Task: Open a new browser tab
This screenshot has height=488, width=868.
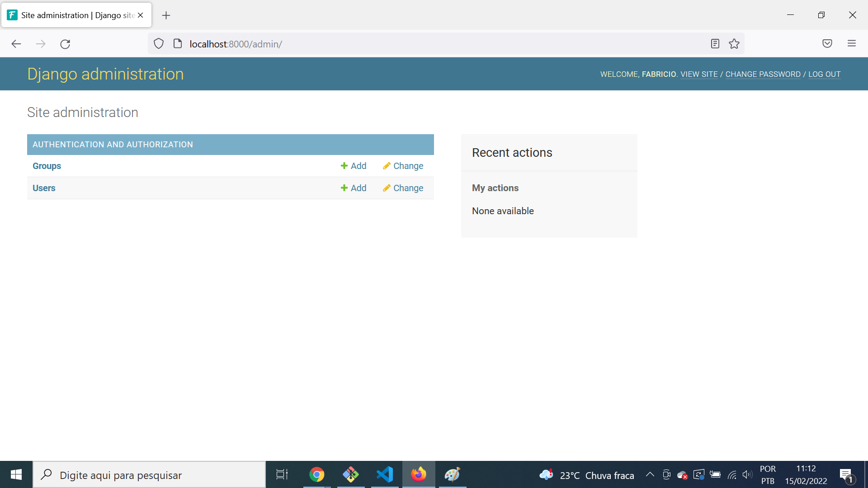Action: click(166, 15)
